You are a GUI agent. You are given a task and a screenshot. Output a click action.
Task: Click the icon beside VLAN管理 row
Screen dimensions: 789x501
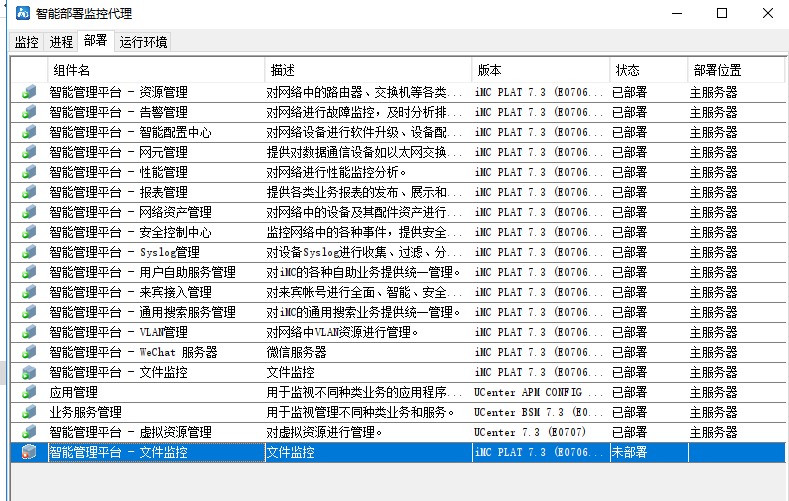[x=29, y=332]
